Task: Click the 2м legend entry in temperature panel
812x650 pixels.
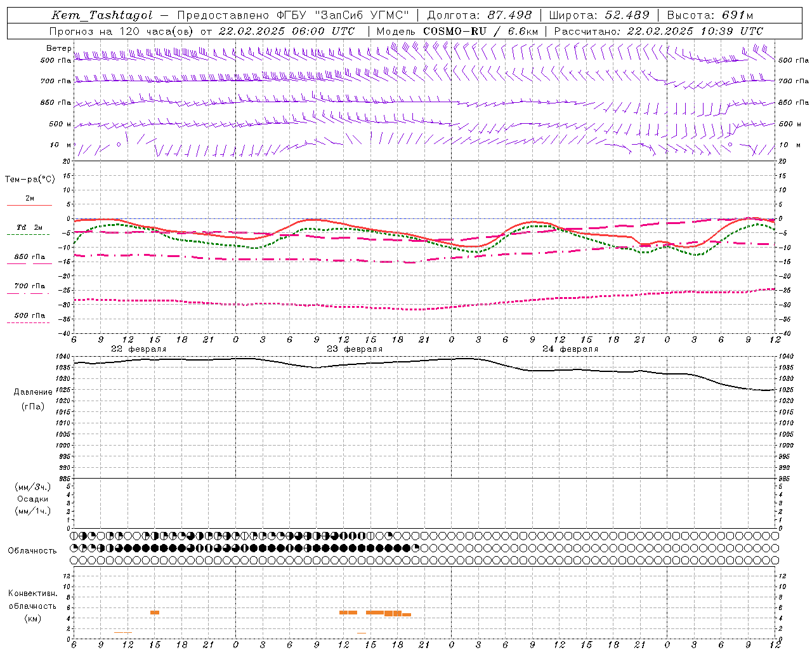Action: pos(30,198)
